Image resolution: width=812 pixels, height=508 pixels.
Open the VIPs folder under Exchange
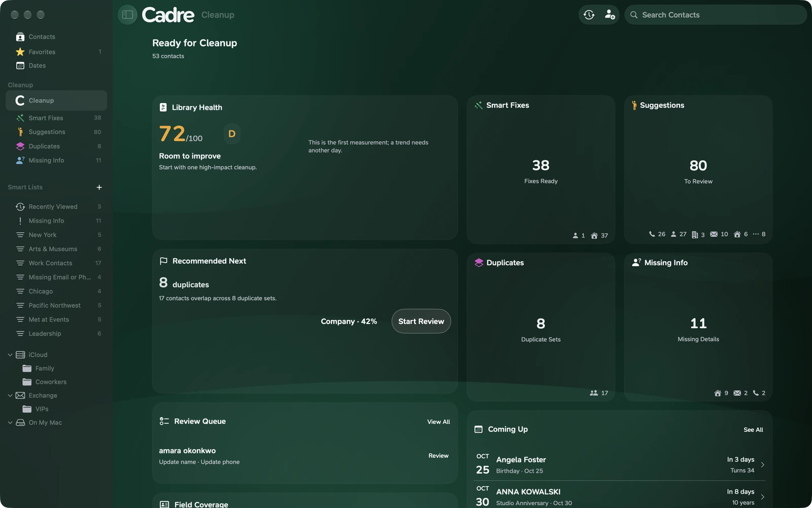pos(56,409)
